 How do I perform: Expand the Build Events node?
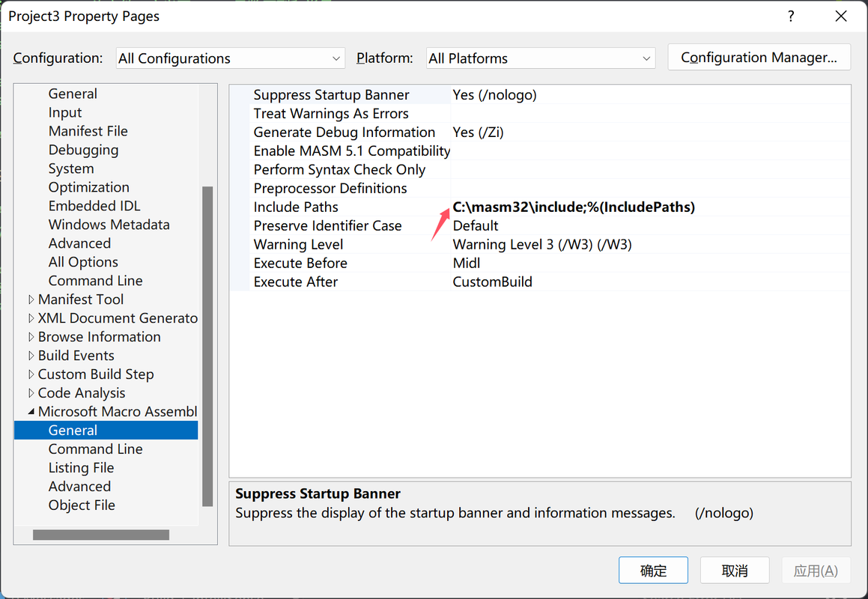[31, 356]
